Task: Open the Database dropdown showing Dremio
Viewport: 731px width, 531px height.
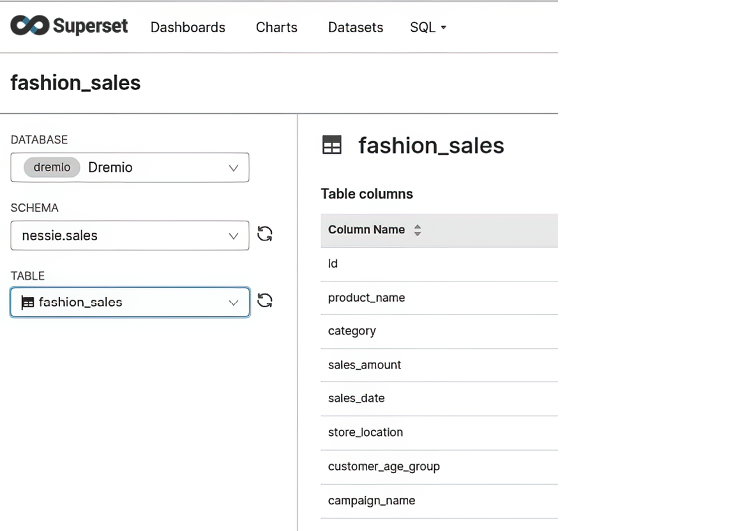Action: 130,167
